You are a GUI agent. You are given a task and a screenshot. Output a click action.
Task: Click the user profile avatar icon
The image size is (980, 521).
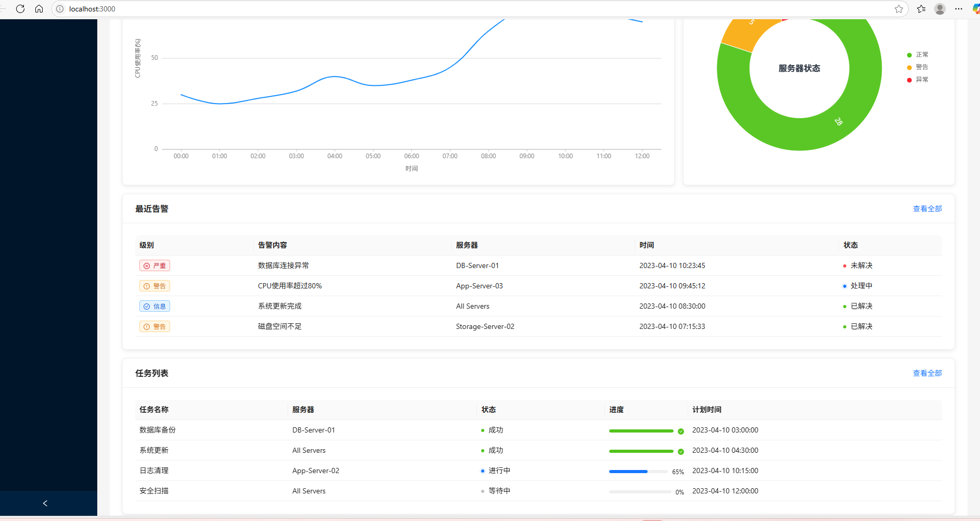pyautogui.click(x=940, y=9)
